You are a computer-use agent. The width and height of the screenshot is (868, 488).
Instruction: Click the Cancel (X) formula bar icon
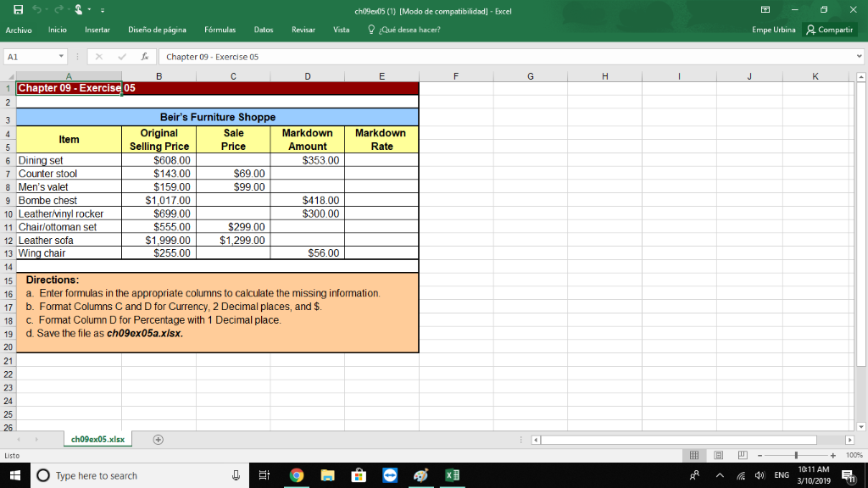coord(99,57)
